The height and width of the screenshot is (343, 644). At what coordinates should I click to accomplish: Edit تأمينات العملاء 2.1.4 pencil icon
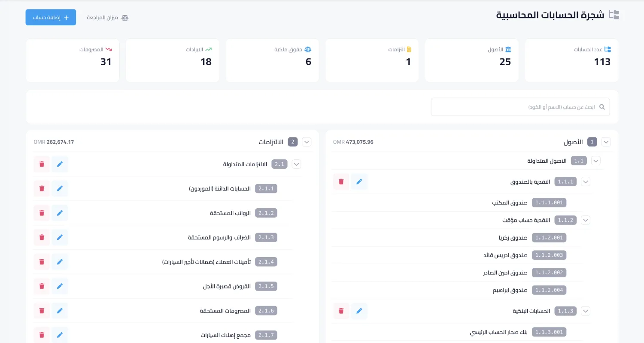pos(60,262)
